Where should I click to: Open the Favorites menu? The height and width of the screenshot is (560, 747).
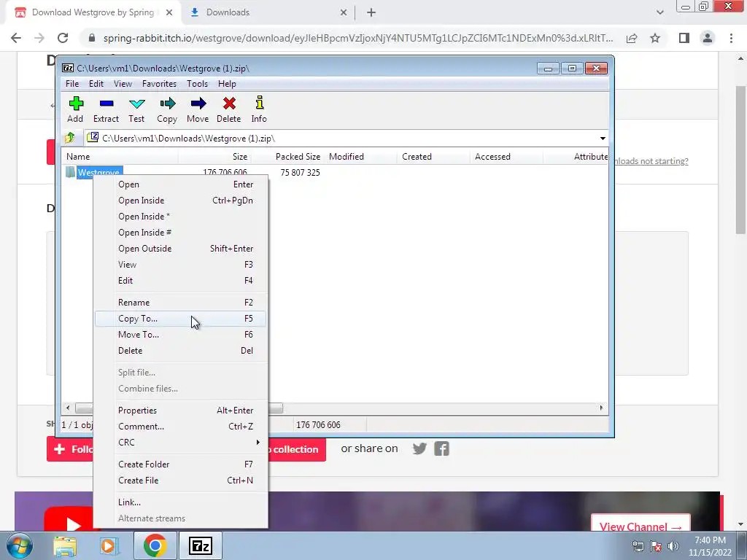[159, 84]
